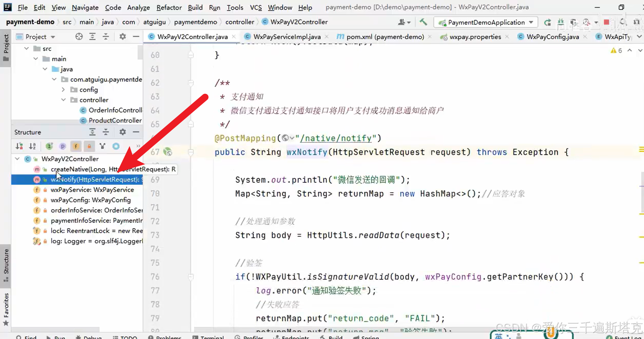
Task: Collapse all nodes in the Structure panel
Action: click(x=106, y=132)
